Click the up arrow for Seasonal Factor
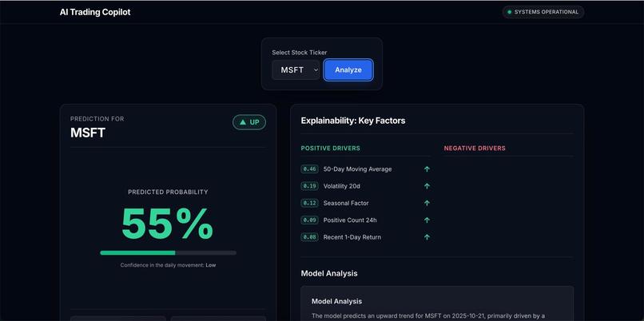Screen dimensions: 644x321 click(x=427, y=203)
